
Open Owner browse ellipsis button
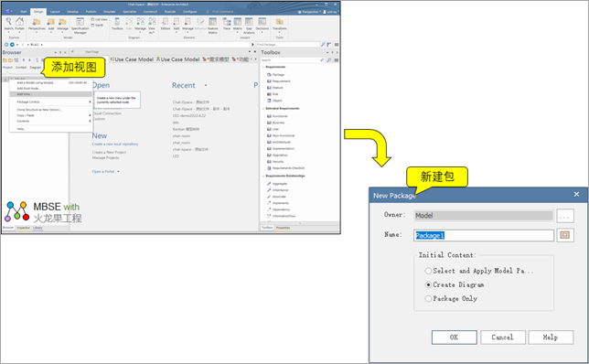(x=565, y=216)
